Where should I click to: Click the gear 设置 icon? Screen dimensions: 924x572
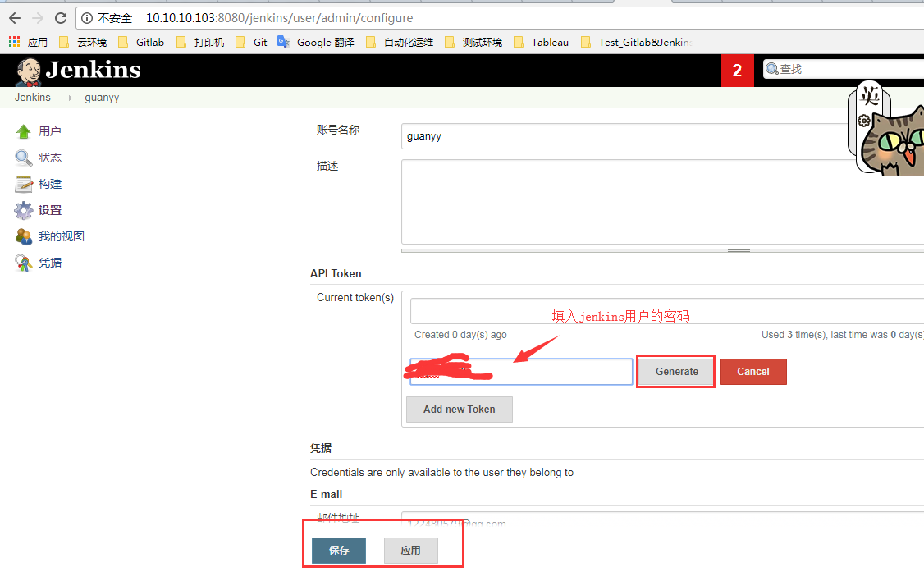24,210
